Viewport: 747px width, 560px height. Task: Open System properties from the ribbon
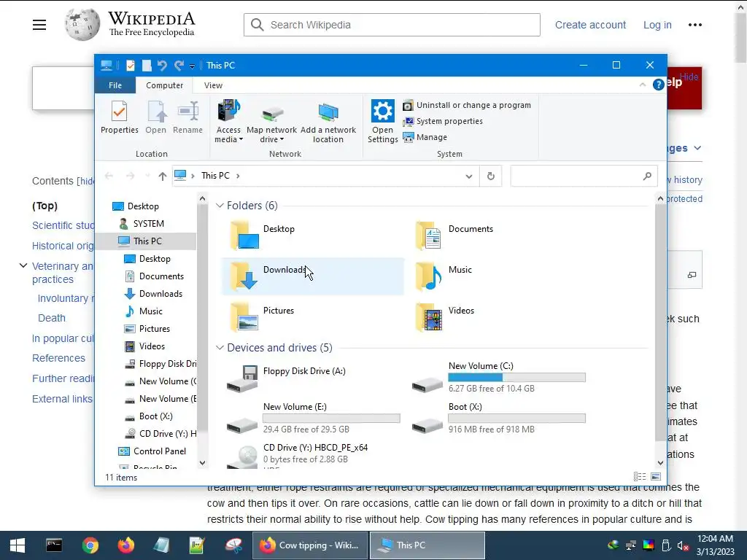[x=443, y=122]
